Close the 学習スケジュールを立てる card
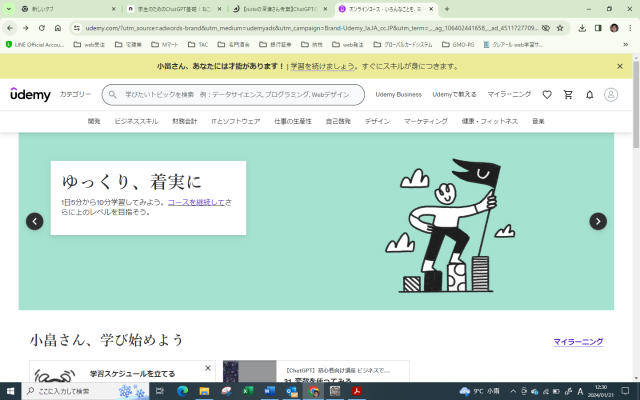This screenshot has height=400, width=640. click(x=208, y=368)
